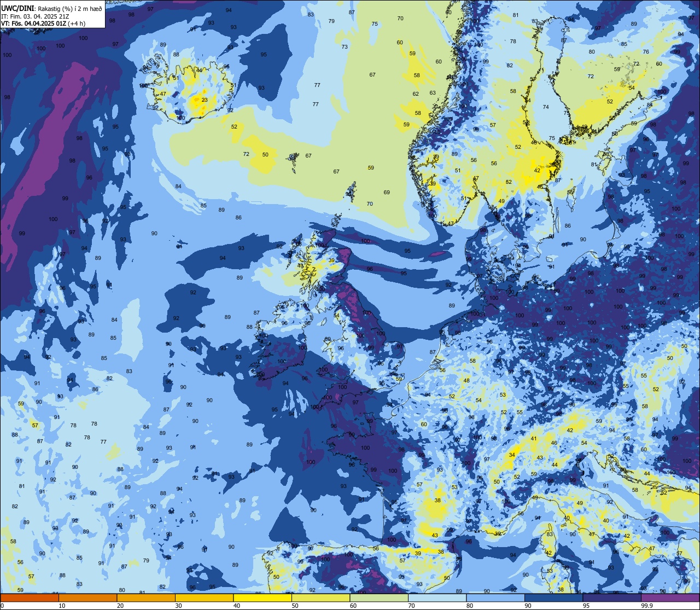Screen dimensions: 700x610
Task: Click the 50–60 pale yellow legend swatch
Action: click(321, 597)
